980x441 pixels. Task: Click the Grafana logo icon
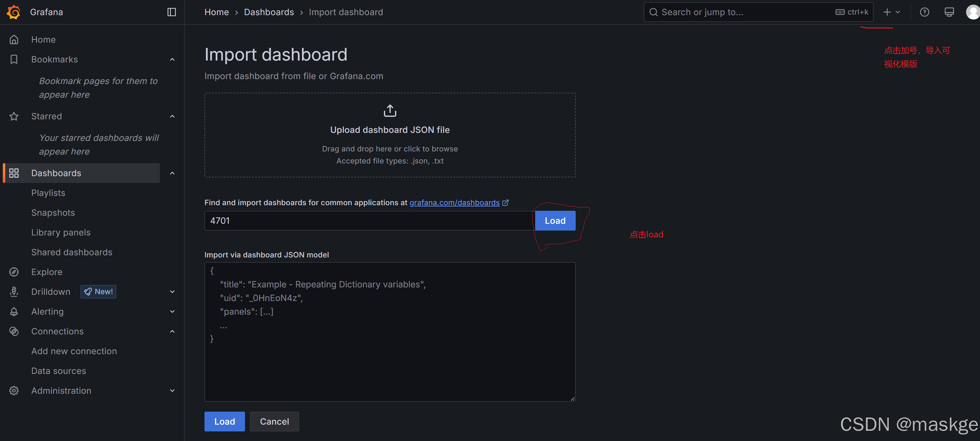[14, 12]
